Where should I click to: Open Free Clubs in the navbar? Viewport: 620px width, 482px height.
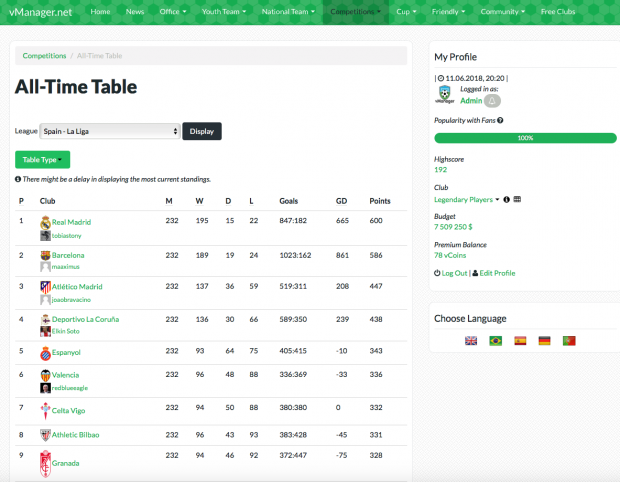click(558, 12)
